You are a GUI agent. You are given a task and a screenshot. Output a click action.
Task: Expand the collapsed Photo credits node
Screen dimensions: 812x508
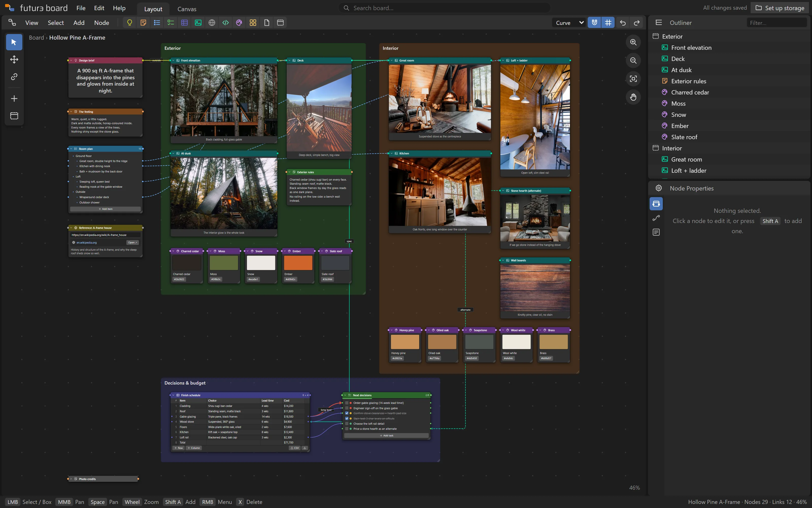[x=71, y=479]
